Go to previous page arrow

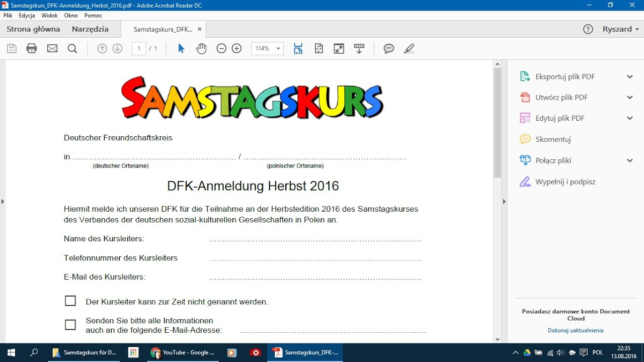pyautogui.click(x=102, y=49)
